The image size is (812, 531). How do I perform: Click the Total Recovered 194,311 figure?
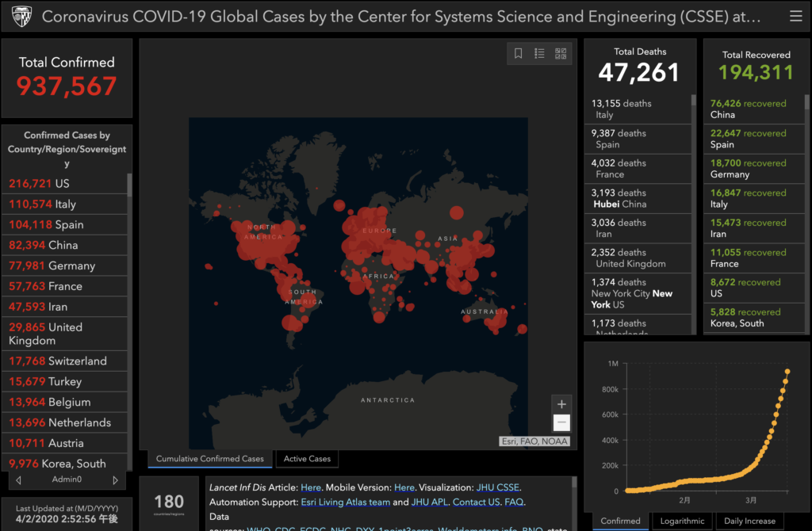pyautogui.click(x=756, y=72)
